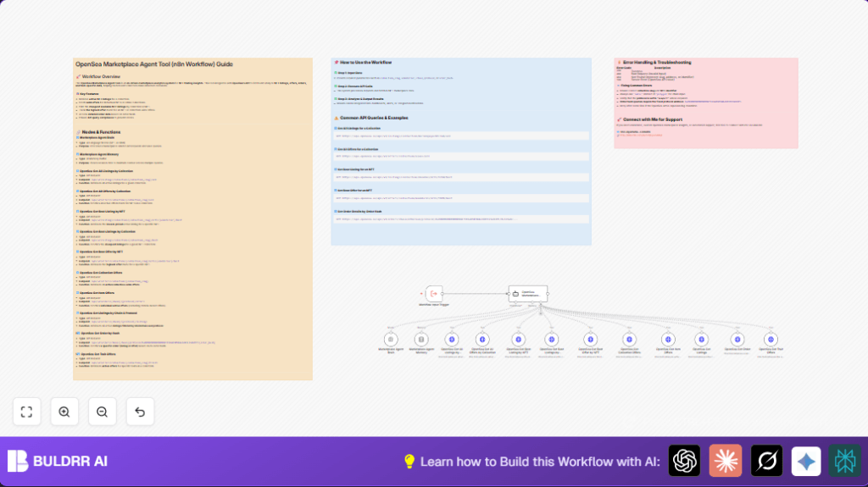The height and width of the screenshot is (487, 868).
Task: Click the fit-to-view fullscreen canvas button
Action: [26, 412]
